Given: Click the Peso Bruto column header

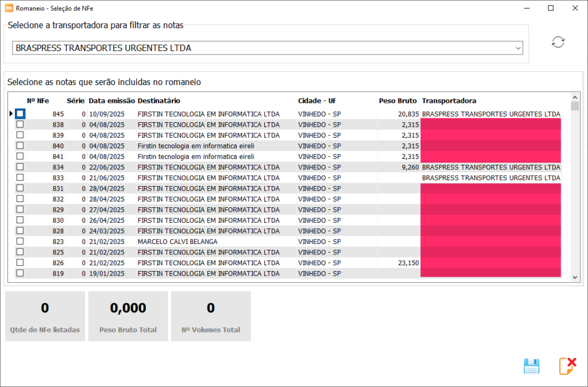Looking at the screenshot, I should tap(397, 101).
